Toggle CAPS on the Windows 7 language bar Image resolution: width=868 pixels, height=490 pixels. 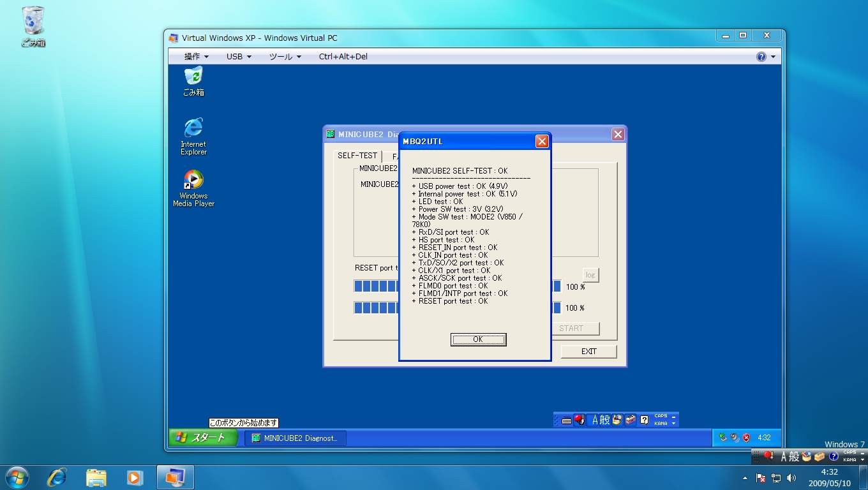tap(849, 452)
